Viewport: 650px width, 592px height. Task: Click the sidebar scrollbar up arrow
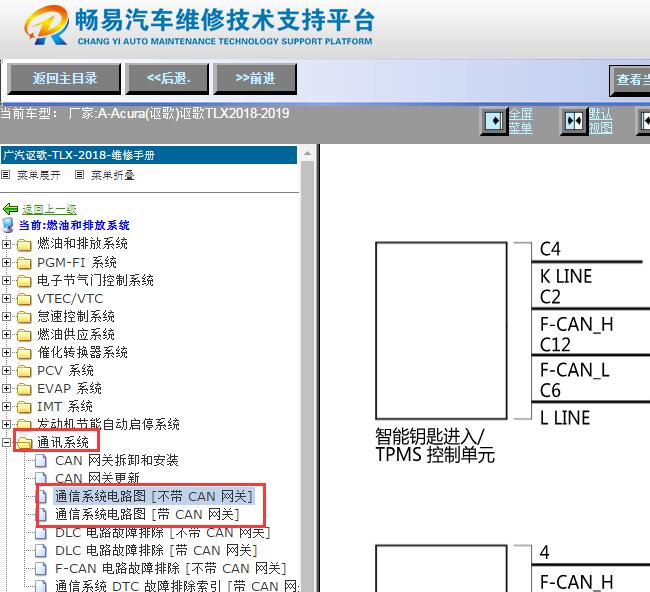pyautogui.click(x=307, y=153)
